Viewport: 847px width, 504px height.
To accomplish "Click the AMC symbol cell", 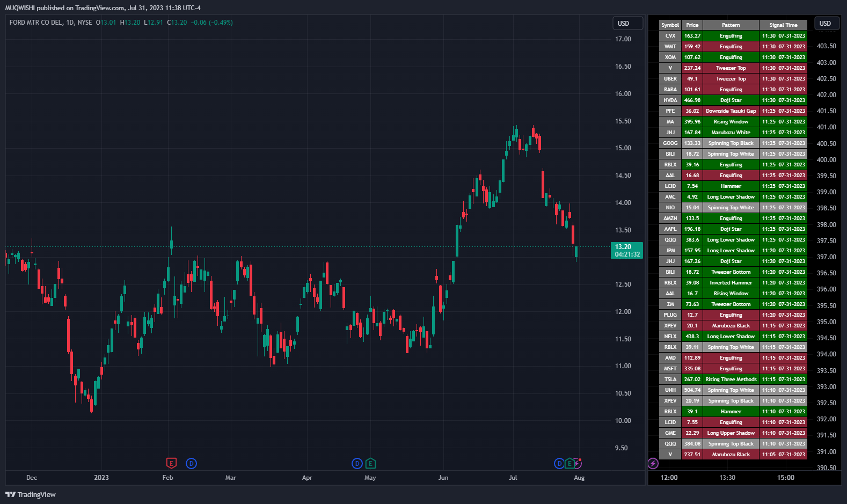I will 670,197.
